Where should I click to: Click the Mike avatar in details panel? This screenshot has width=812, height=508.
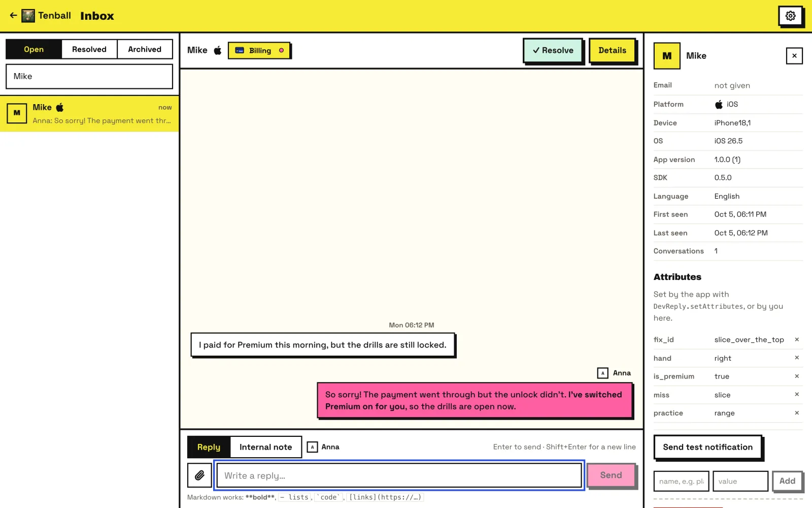click(x=667, y=56)
